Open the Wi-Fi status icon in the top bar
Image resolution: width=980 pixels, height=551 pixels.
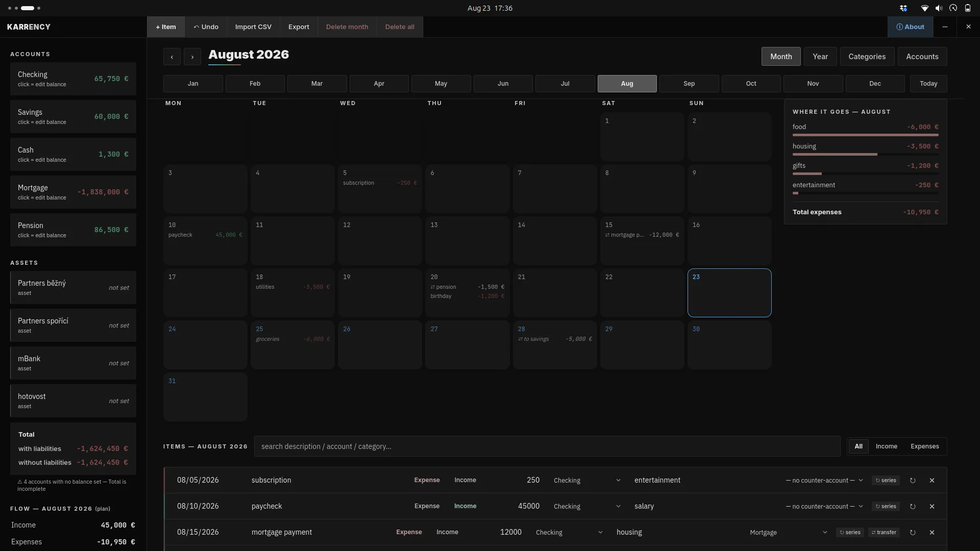pyautogui.click(x=924, y=8)
